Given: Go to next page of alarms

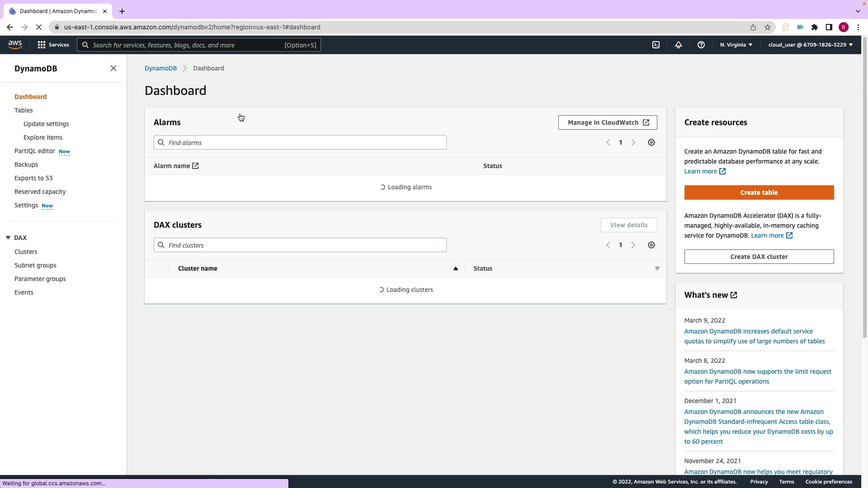Looking at the screenshot, I should click(x=633, y=142).
